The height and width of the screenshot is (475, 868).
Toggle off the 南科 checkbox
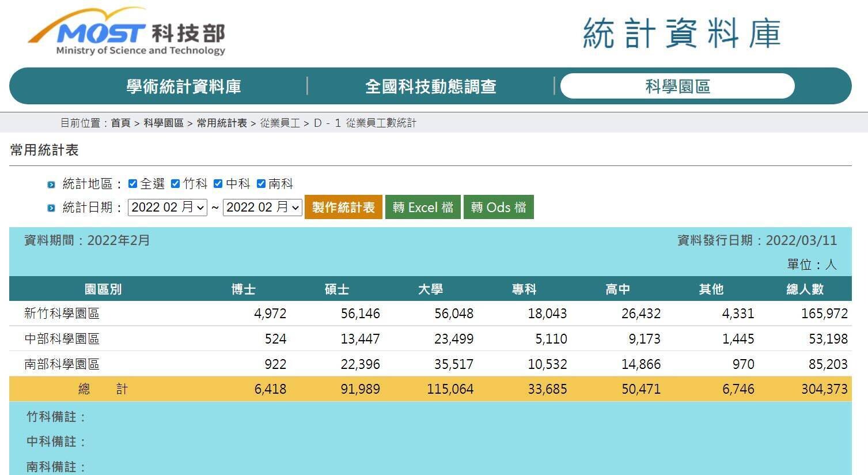261,183
